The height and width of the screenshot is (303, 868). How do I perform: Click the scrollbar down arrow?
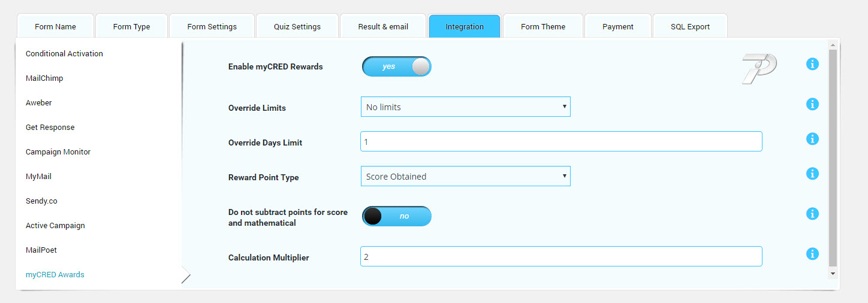pos(832,273)
